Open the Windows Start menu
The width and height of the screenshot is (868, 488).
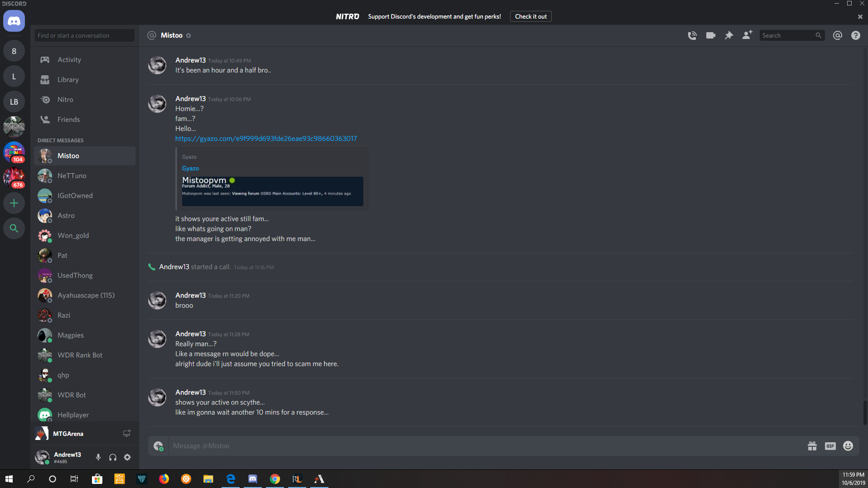pyautogui.click(x=9, y=479)
